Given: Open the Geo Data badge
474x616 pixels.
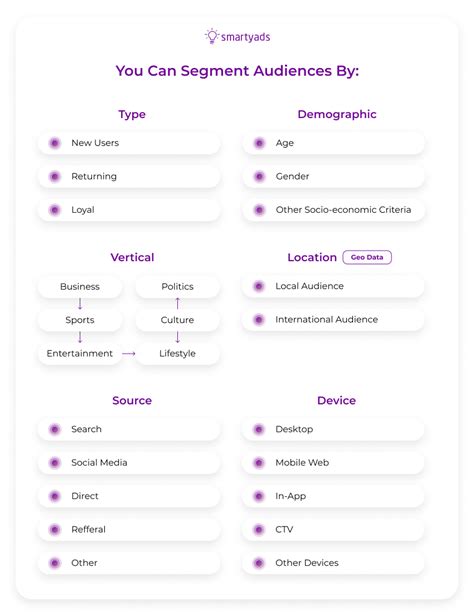Looking at the screenshot, I should 367,257.
